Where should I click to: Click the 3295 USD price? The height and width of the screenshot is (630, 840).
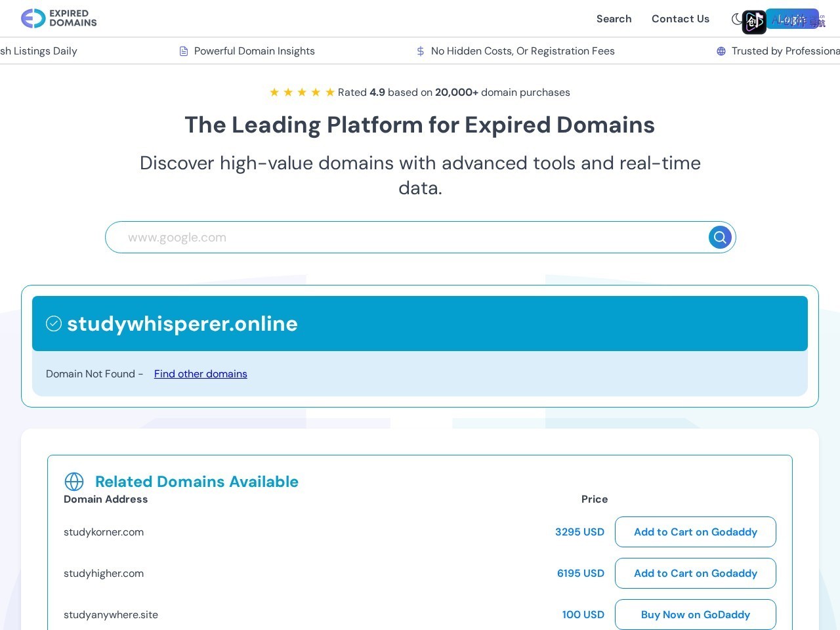click(579, 532)
